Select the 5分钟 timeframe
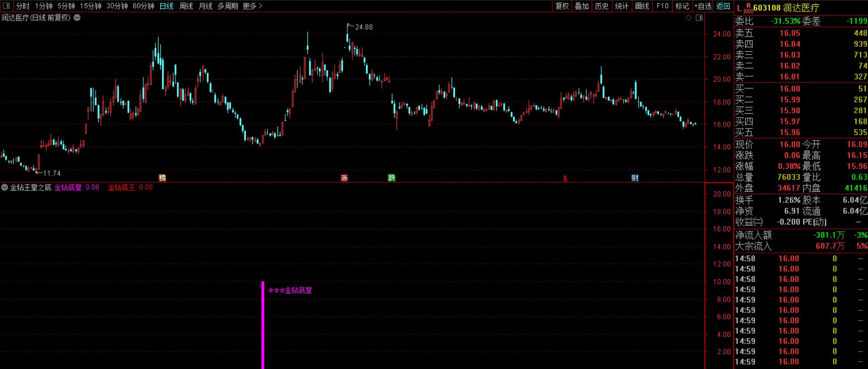Viewport: 868px width, 369px height. tap(66, 6)
